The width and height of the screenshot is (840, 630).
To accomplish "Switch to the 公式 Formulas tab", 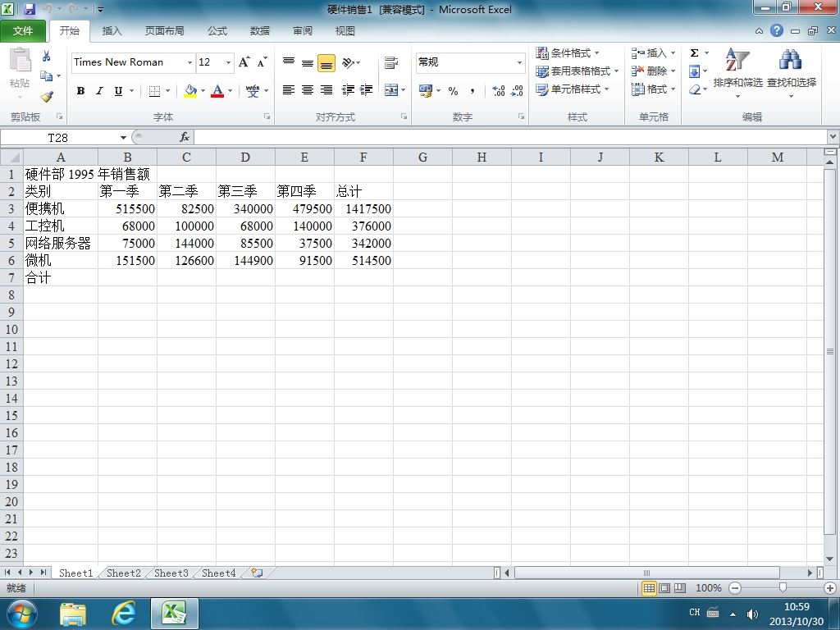I will 217,30.
